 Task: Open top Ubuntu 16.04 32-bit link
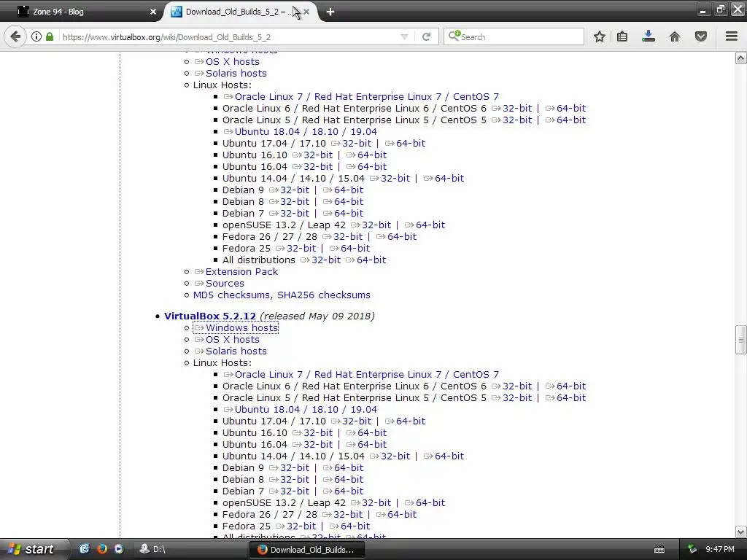[x=312, y=167]
